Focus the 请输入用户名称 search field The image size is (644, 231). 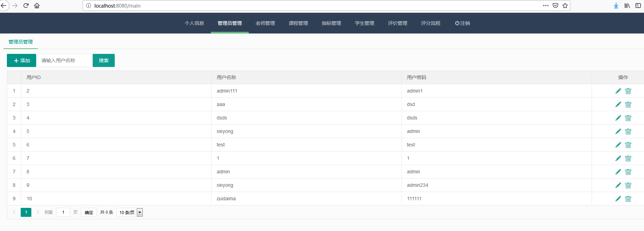[x=64, y=60]
